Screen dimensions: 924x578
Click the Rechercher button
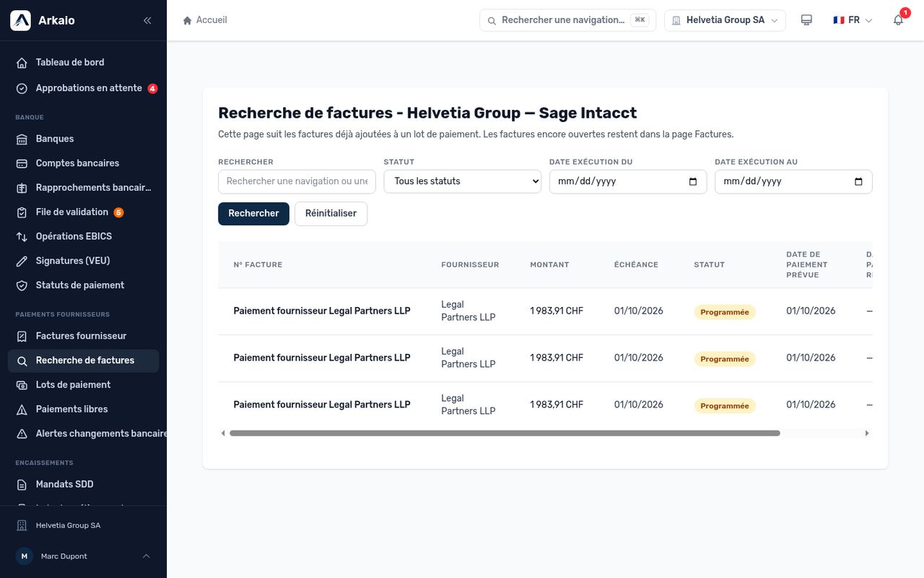(x=253, y=214)
